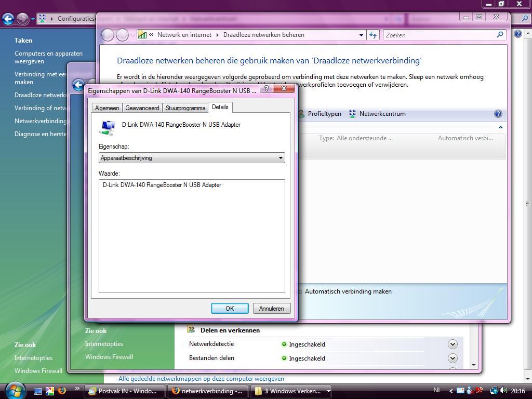Open Internetopties in far-left Zie ook

(33, 357)
